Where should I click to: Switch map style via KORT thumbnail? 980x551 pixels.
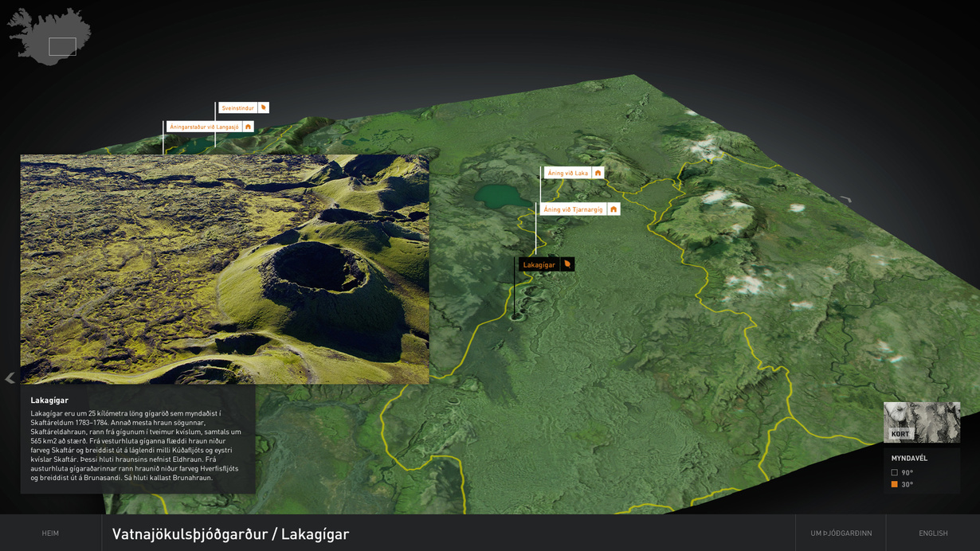click(x=921, y=422)
